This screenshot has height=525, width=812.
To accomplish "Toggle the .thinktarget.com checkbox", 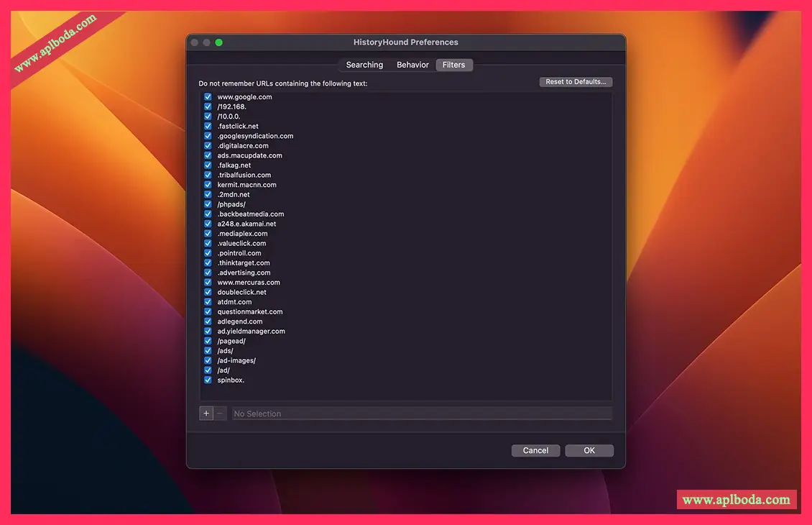I will tap(208, 262).
